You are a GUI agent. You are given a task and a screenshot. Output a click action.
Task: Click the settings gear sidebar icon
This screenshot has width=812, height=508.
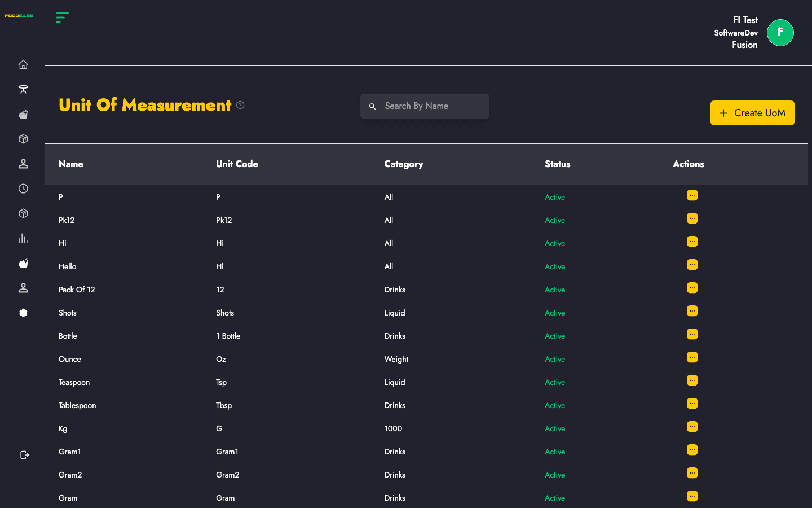23,313
